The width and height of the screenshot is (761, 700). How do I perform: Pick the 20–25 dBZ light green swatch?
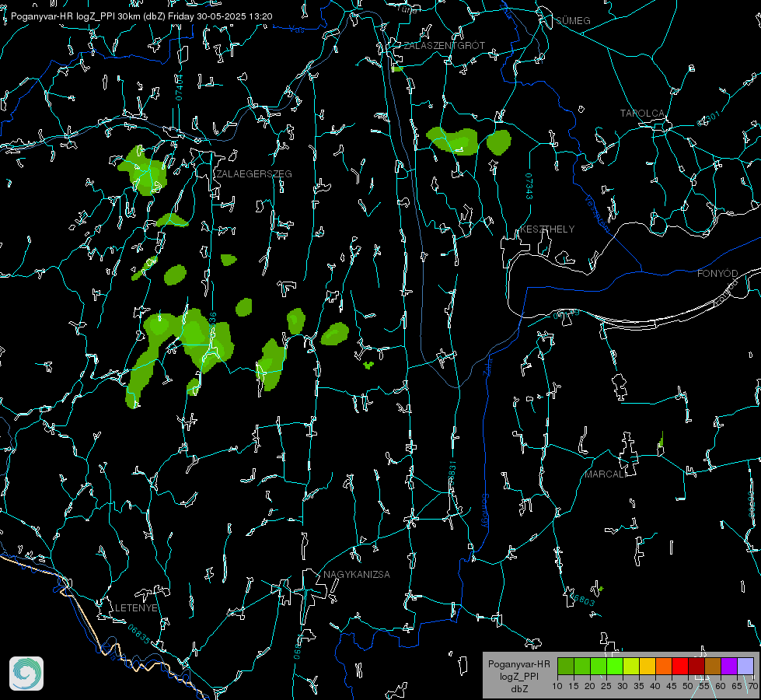coord(599,666)
